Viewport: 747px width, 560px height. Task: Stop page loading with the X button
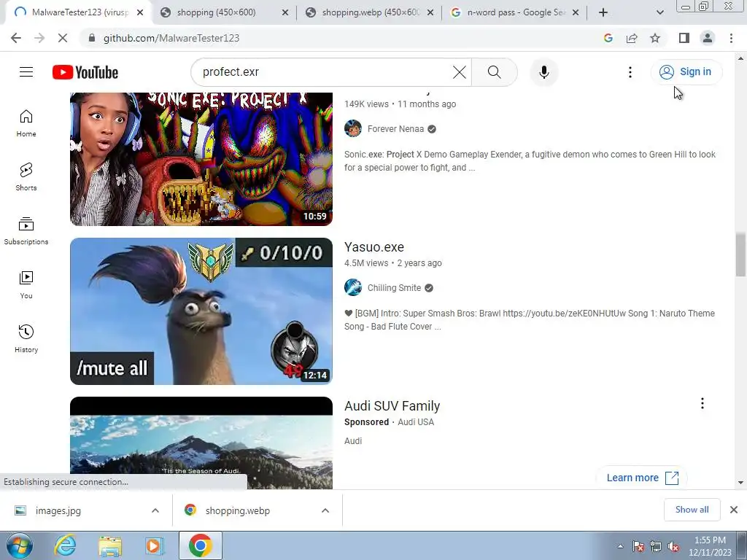(x=63, y=38)
